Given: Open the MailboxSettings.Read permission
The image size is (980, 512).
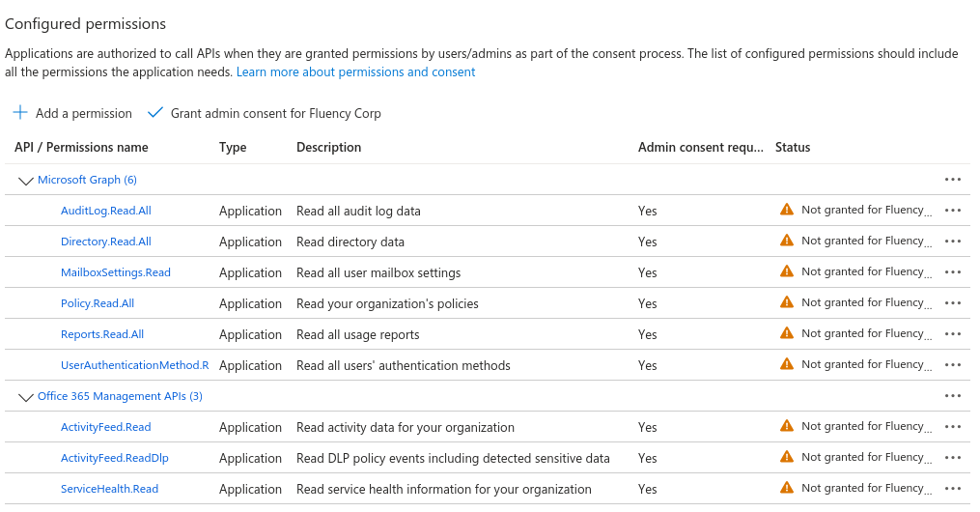Looking at the screenshot, I should tap(116, 272).
